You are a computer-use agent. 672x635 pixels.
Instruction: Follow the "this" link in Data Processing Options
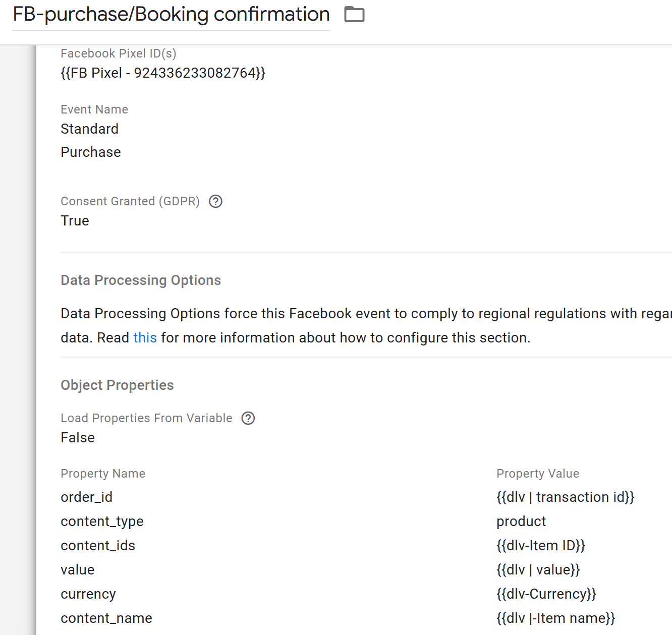tap(145, 337)
